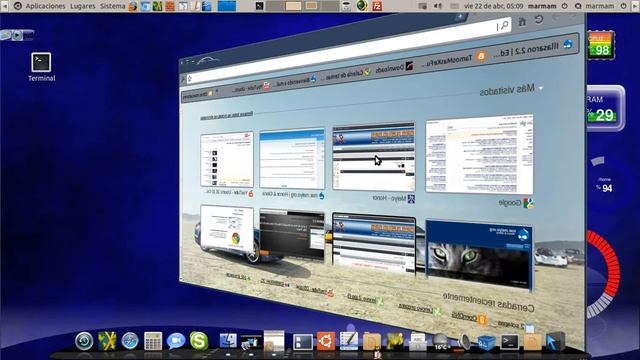Click the magnifier in browser search box
Viewport: 640px width, 360px height.
pyautogui.click(x=505, y=25)
